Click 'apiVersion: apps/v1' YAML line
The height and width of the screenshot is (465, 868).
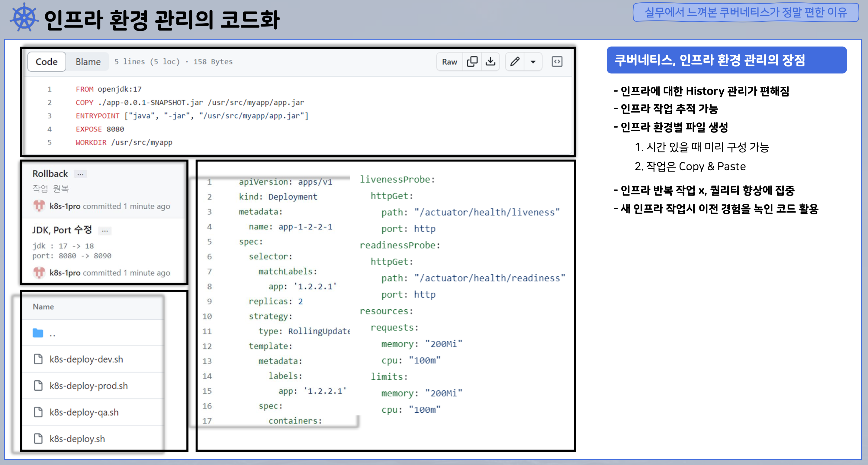[x=285, y=182]
